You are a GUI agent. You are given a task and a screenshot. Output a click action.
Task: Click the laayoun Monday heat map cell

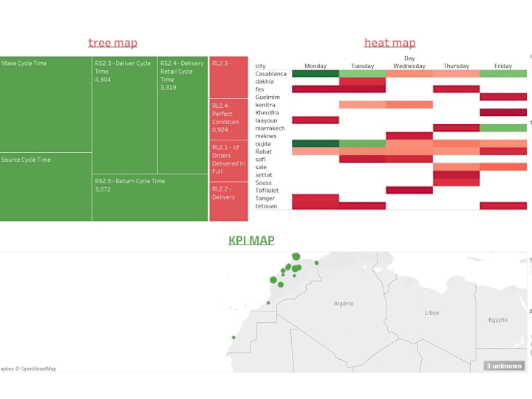tap(316, 120)
